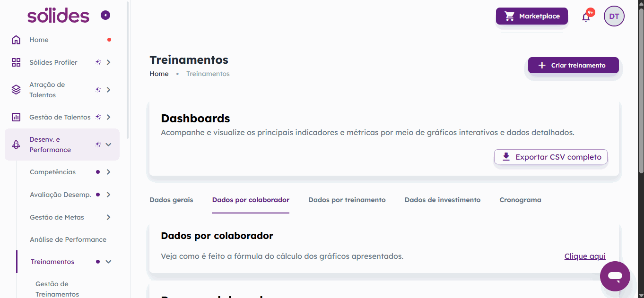Switch to Dados de investimento tab
Image resolution: width=644 pixels, height=298 pixels.
(x=443, y=200)
